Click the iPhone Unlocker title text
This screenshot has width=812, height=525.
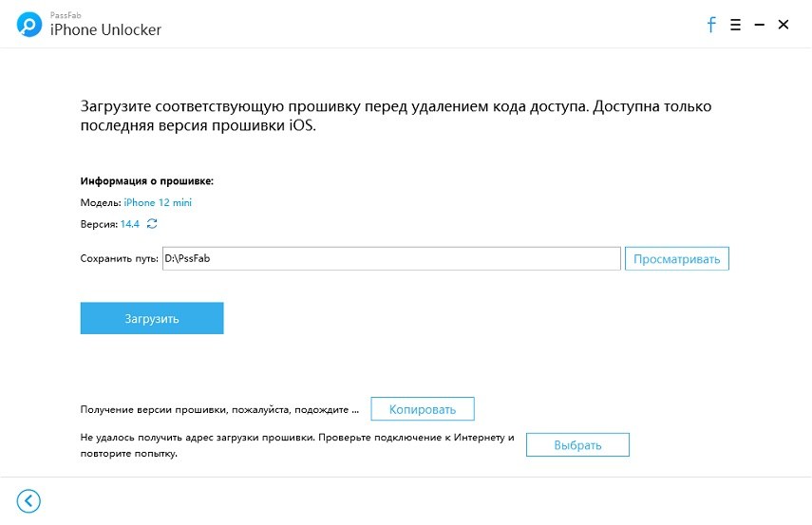105,29
